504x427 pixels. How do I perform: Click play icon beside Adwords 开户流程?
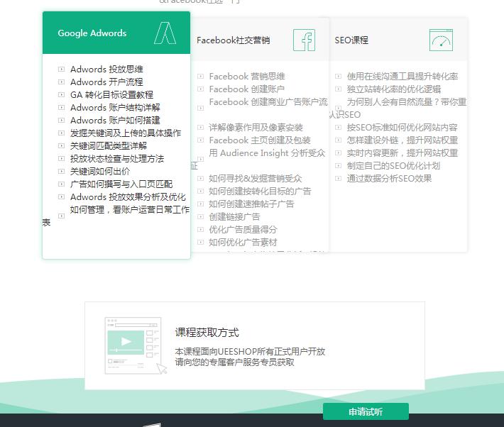pos(61,82)
